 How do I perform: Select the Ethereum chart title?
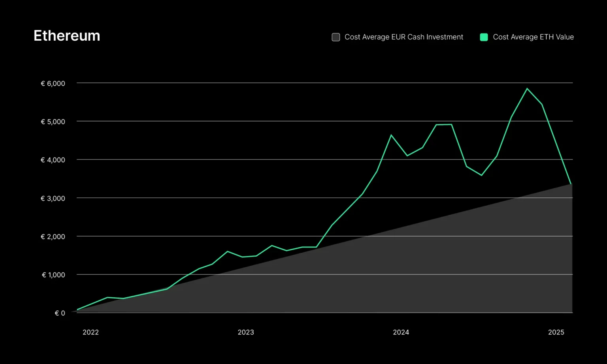click(x=66, y=36)
